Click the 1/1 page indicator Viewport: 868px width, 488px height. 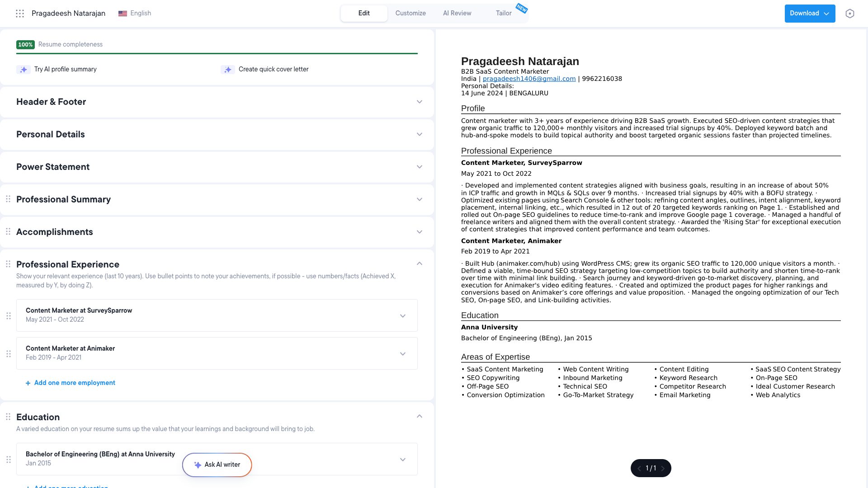tap(651, 469)
